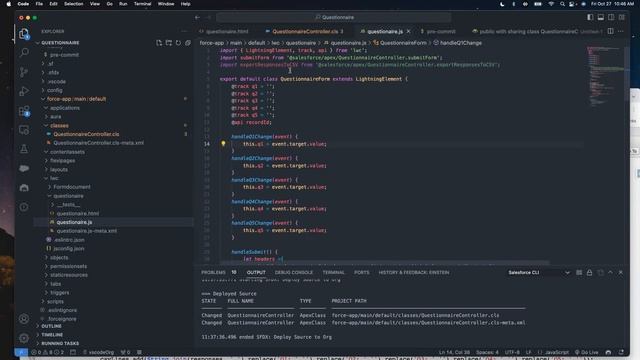
Task: Toggle primary sidebar visibility
Action: tap(590, 18)
